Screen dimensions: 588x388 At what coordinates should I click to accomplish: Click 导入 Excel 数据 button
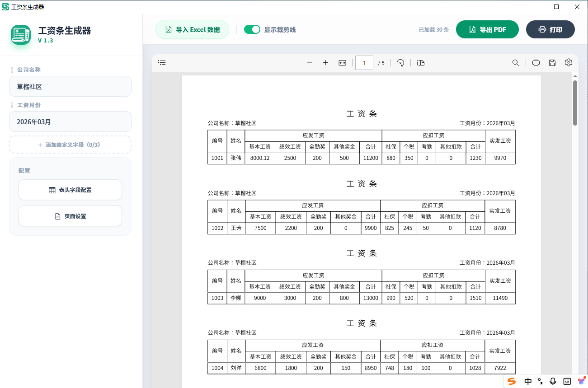pyautogui.click(x=192, y=29)
